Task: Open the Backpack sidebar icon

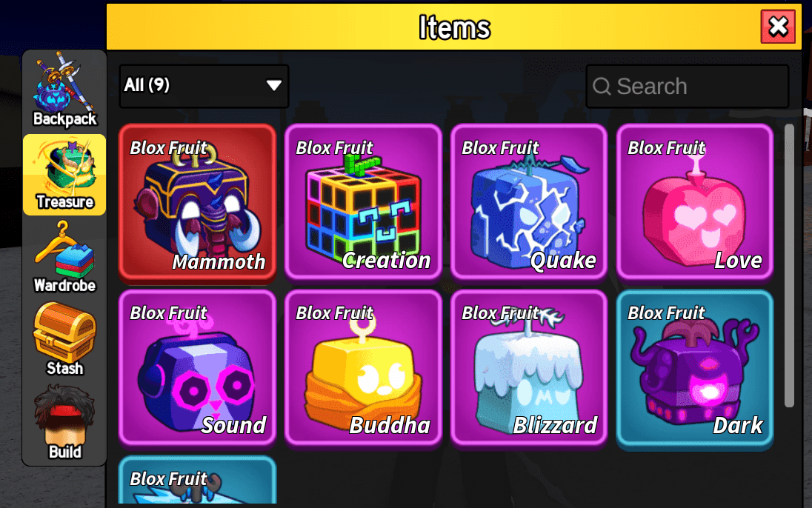Action: 64,90
